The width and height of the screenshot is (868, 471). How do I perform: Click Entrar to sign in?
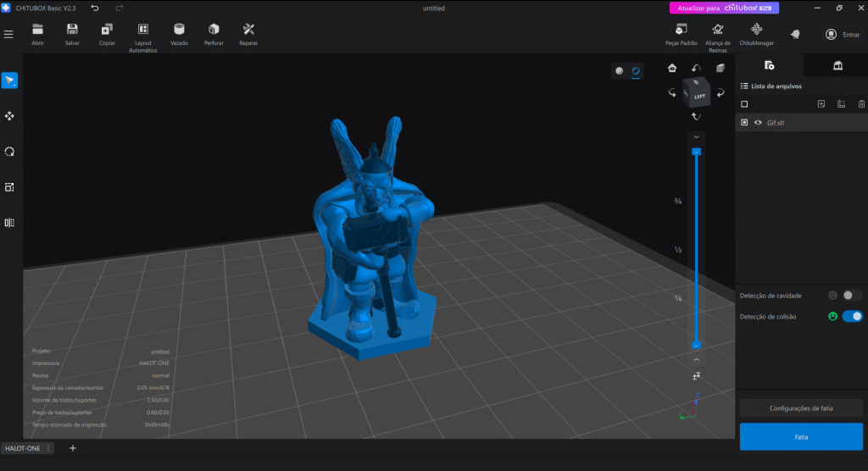pos(843,35)
